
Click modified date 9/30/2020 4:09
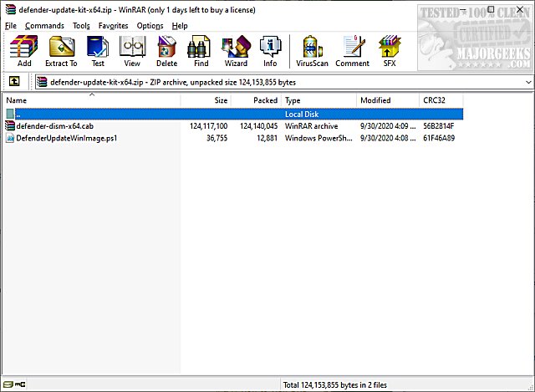click(388, 126)
